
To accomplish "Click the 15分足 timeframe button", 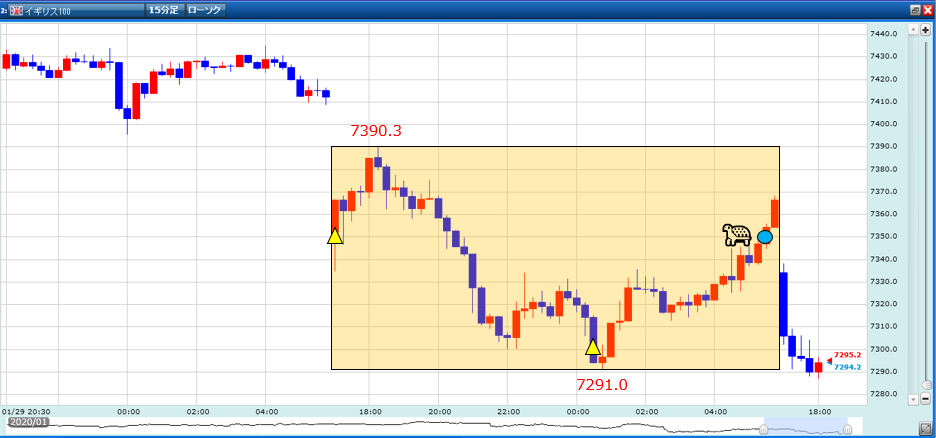I will click(x=164, y=10).
